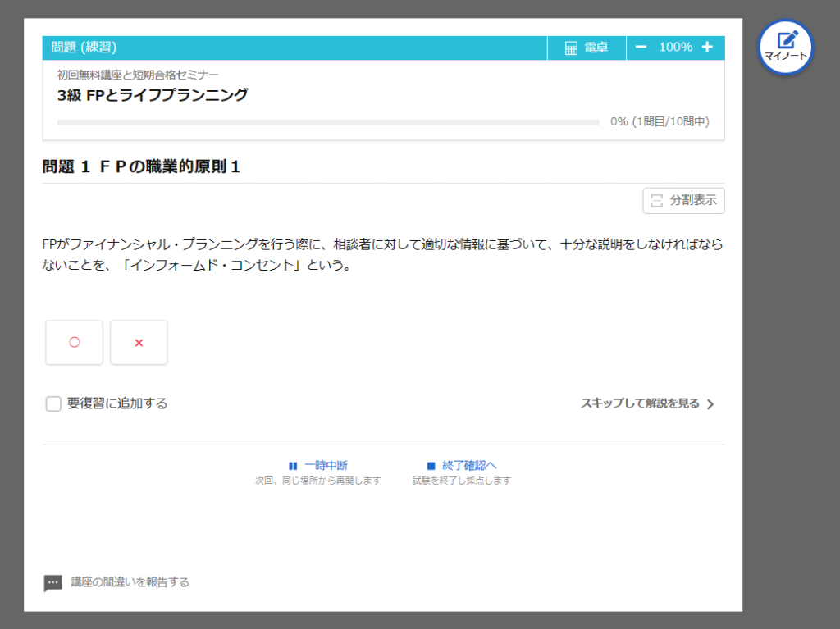Zoom out with the minus button

641,47
